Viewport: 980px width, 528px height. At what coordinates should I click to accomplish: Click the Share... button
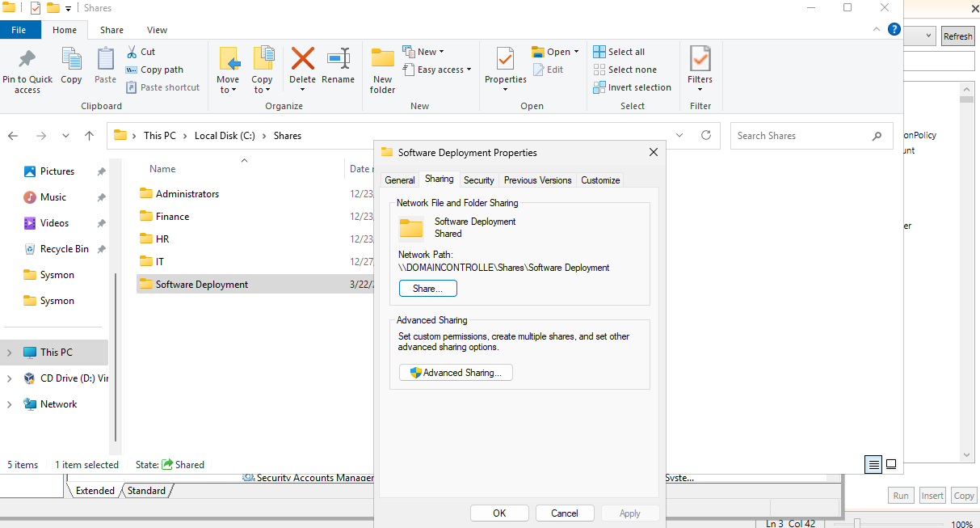pyautogui.click(x=427, y=289)
